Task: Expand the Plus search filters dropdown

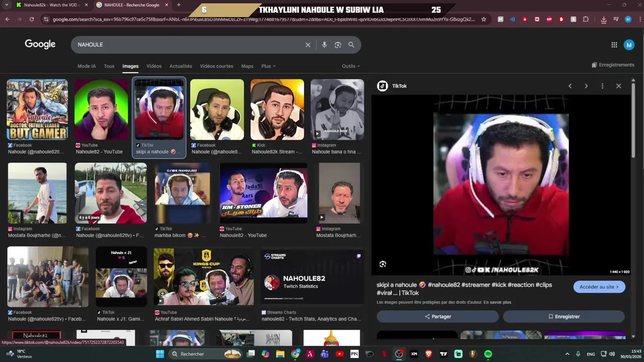Action: (x=268, y=66)
